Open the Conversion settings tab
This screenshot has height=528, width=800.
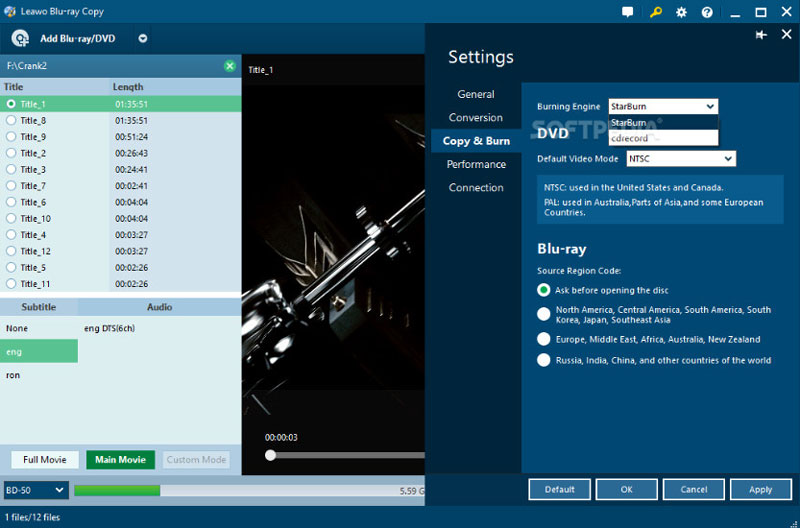click(x=476, y=118)
